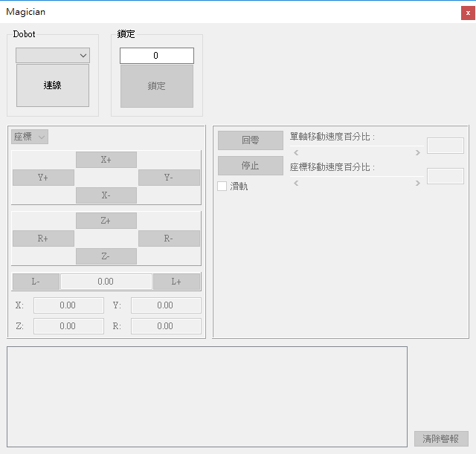The height and width of the screenshot is (454, 476).
Task: Move down with the Z- button
Action: tap(106, 256)
